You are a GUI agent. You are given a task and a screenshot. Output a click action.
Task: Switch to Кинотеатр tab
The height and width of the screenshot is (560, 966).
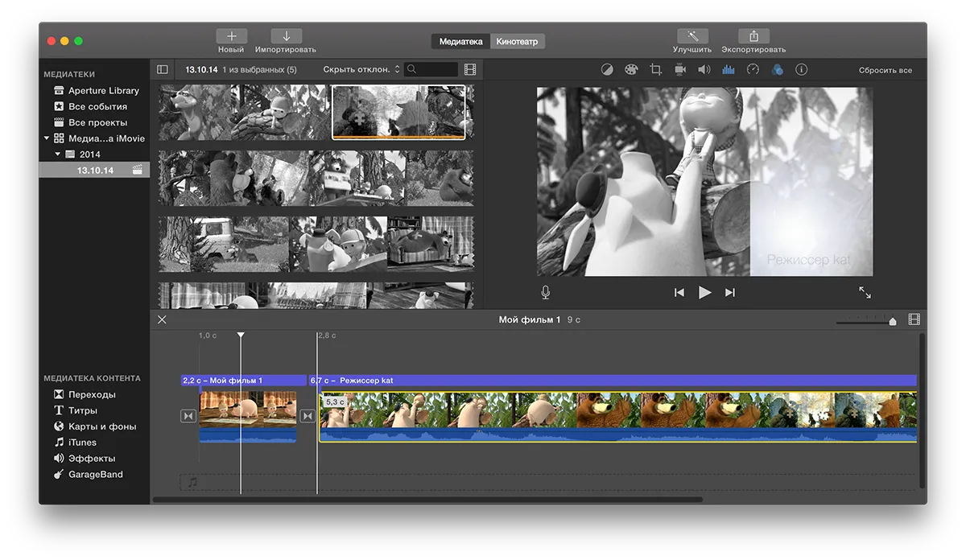click(x=518, y=41)
